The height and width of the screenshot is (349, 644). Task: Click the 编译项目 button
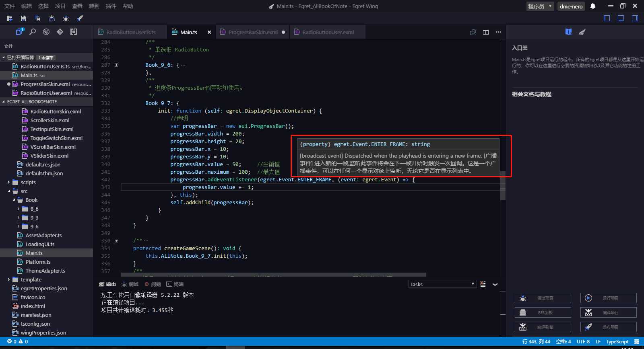point(608,312)
